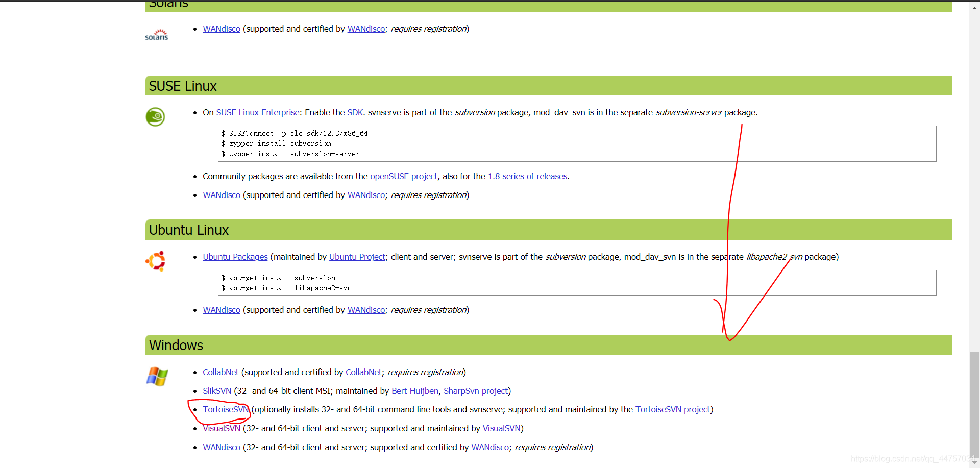The image size is (980, 468).
Task: Click 'requires registration' text in the CollabNet row
Action: tap(425, 372)
